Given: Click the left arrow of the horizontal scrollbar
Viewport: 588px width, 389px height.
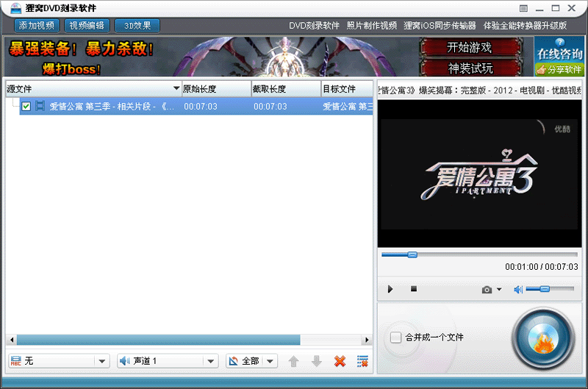Looking at the screenshot, I should [12, 340].
